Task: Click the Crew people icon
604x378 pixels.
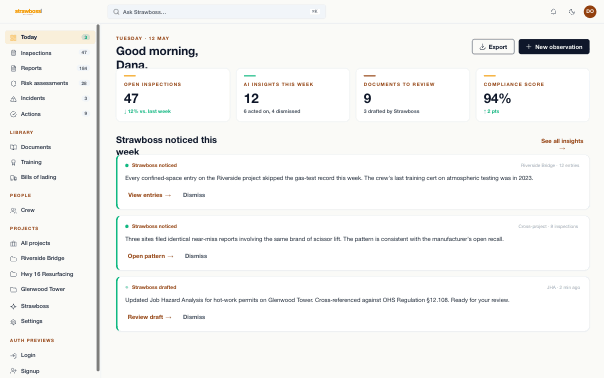Action: [13, 210]
